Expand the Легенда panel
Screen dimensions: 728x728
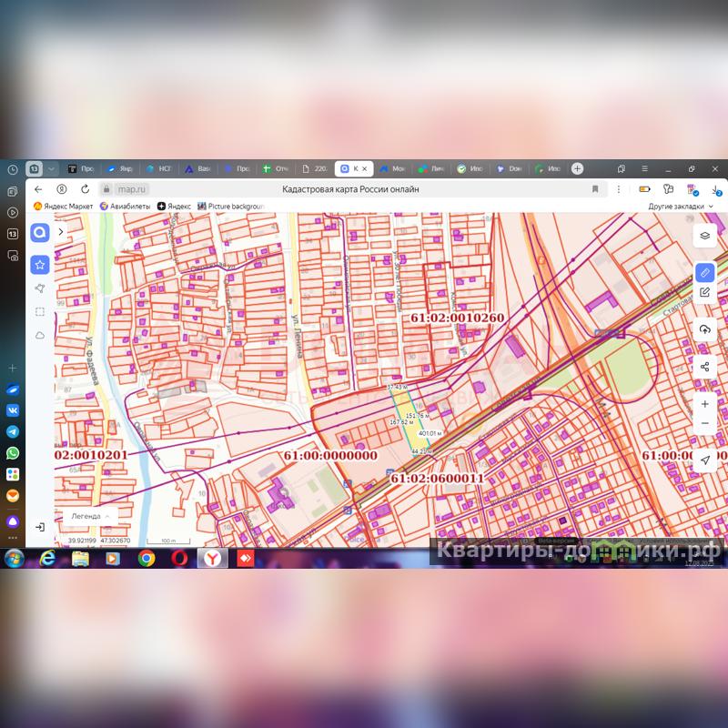(89, 516)
